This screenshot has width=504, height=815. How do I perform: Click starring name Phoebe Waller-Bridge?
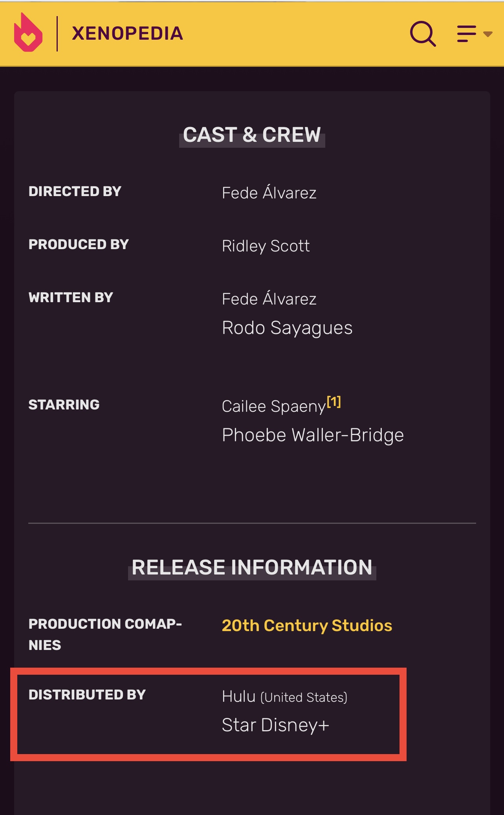pyautogui.click(x=313, y=435)
